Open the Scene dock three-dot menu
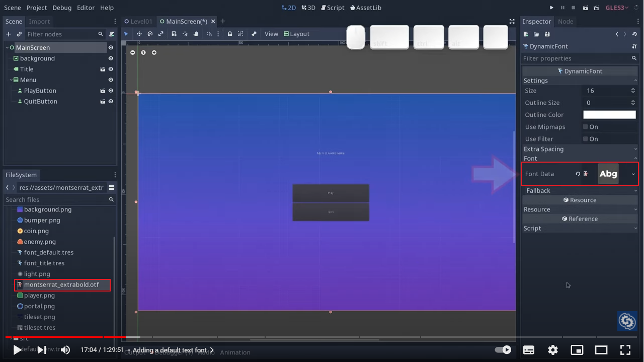644x362 pixels. pos(115,22)
